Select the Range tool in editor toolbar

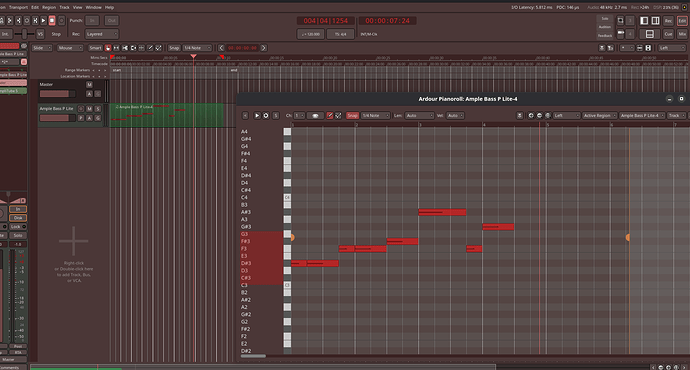tap(116, 48)
